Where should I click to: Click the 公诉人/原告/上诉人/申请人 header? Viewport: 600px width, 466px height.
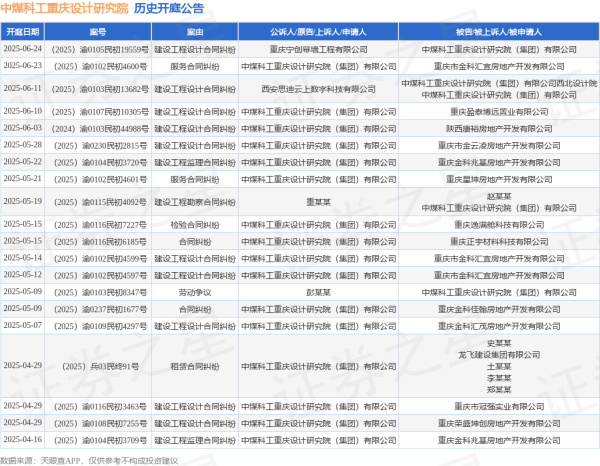(318, 32)
